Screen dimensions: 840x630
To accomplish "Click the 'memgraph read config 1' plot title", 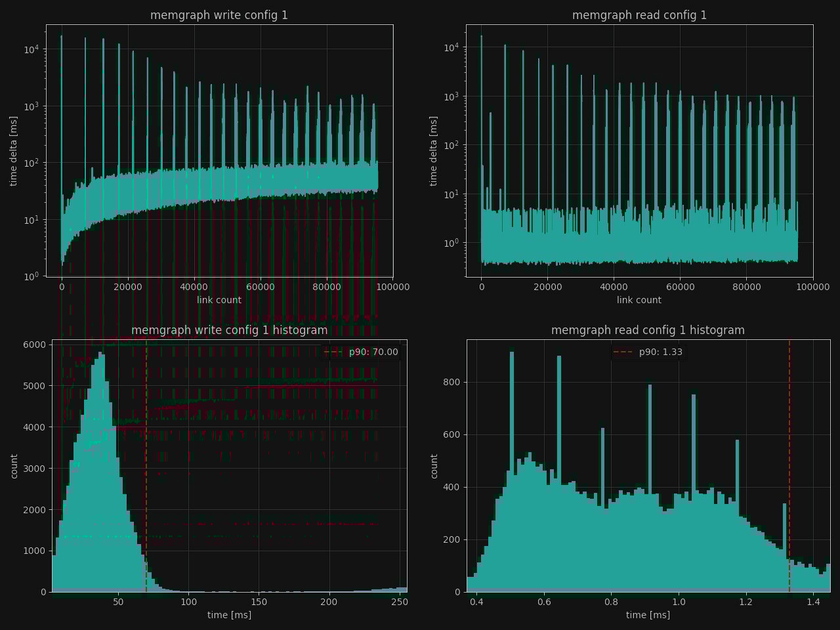I will [639, 15].
